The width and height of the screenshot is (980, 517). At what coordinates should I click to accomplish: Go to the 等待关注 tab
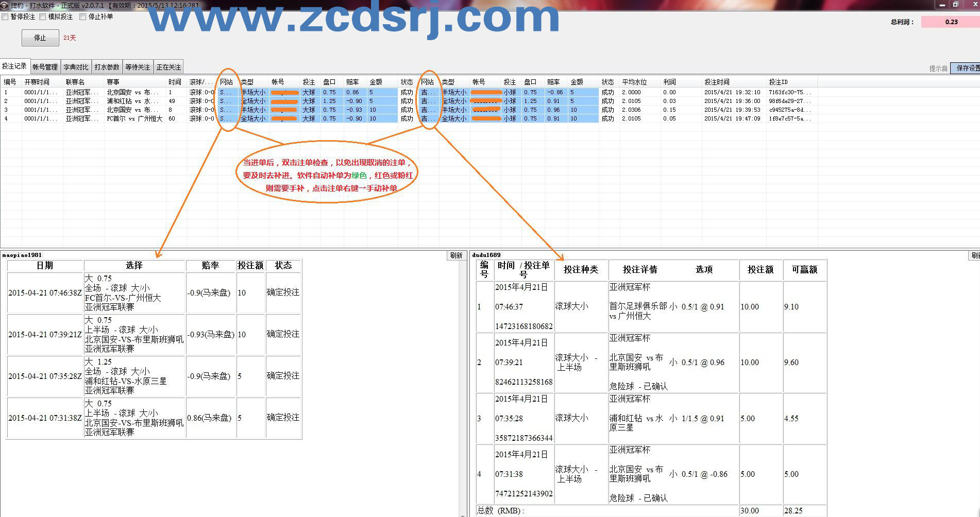pyautogui.click(x=138, y=67)
